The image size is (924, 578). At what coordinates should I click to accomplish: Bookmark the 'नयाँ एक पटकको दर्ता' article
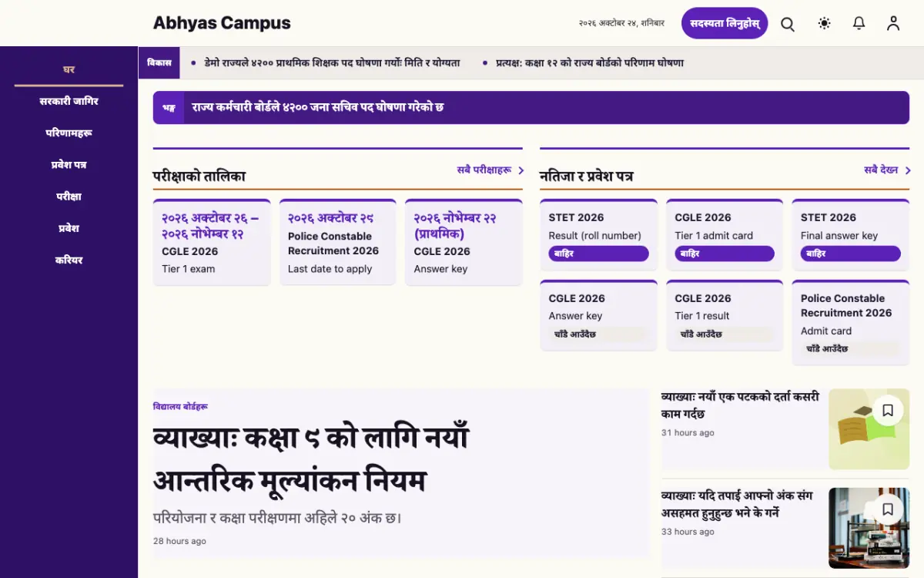click(888, 411)
